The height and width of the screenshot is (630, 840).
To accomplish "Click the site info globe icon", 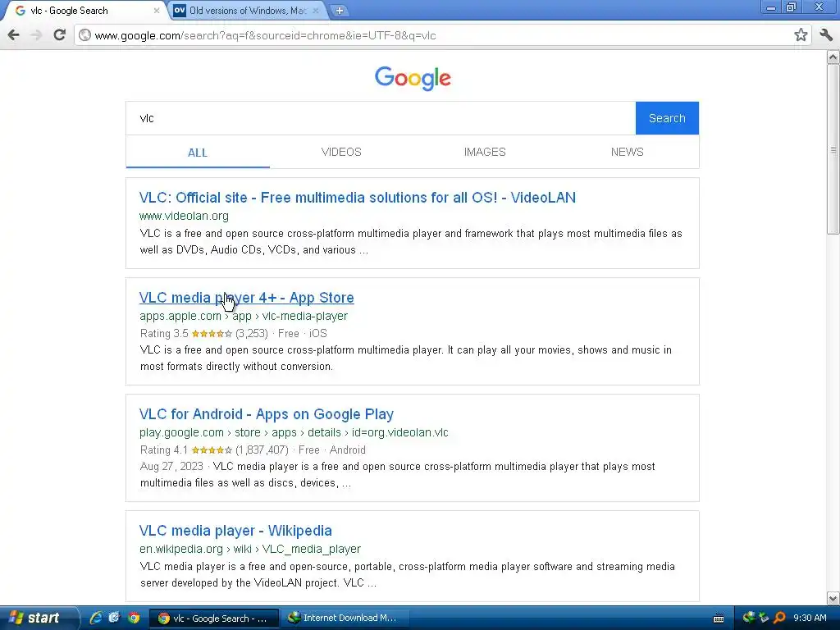I will [84, 35].
